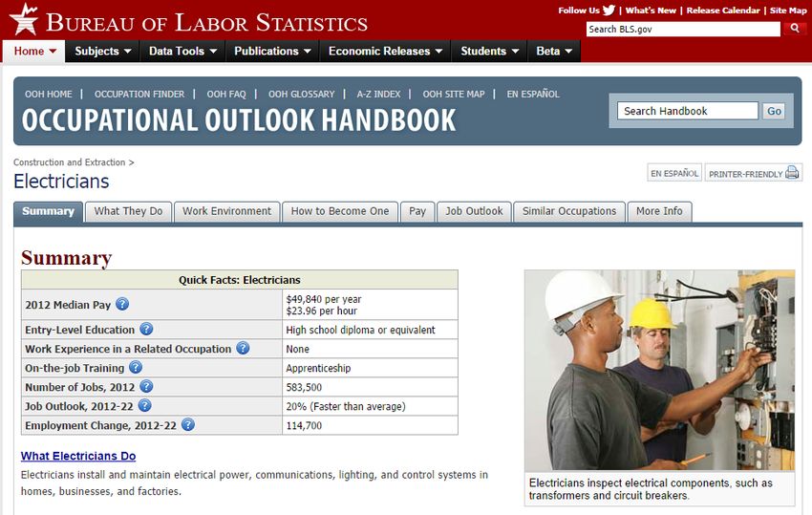This screenshot has height=515, width=812.
Task: Open help icon for 2012 Median Pay
Action: (122, 304)
